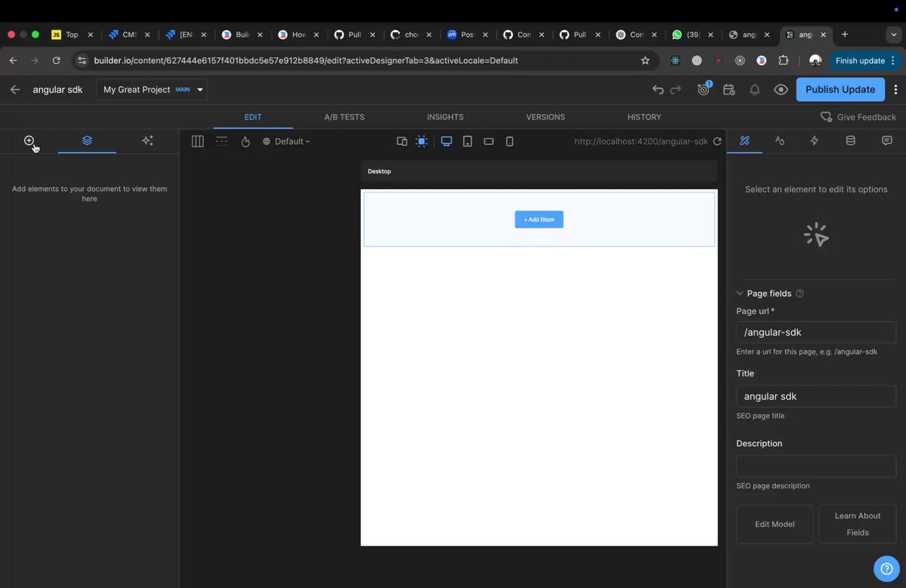The image size is (906, 588).
Task: Open the comments panel icon
Action: 887,141
